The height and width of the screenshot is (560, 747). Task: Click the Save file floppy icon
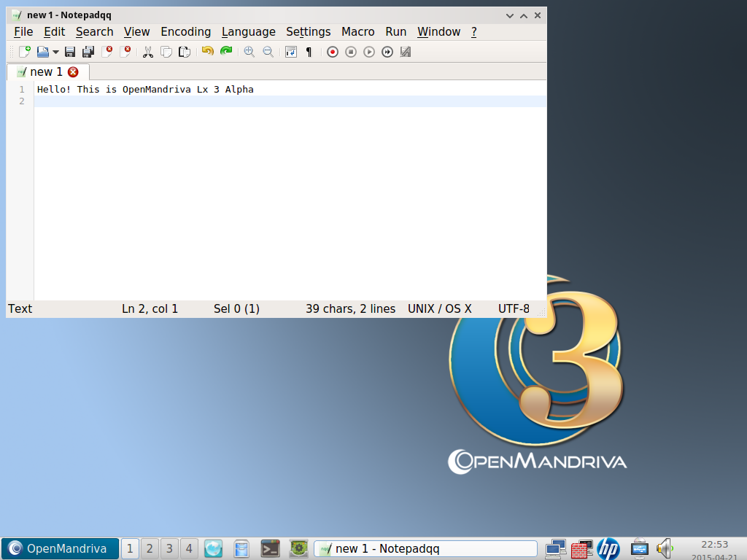coord(70,52)
